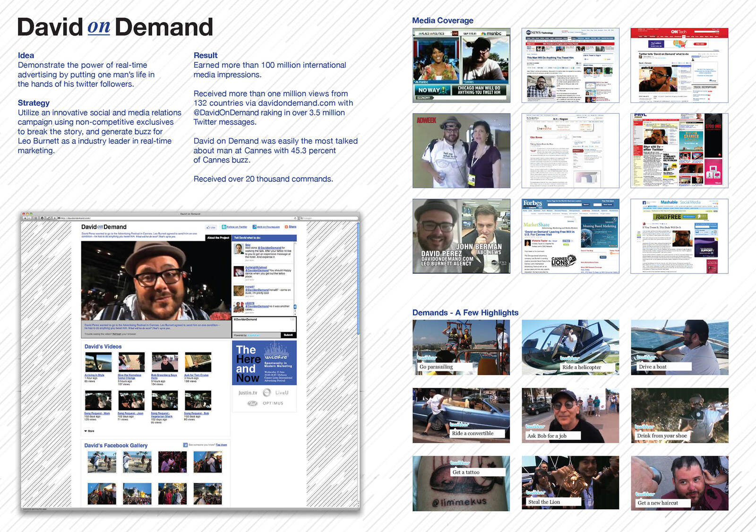Open the About the Project tab
Screen dimensions: 756x532
pos(218,238)
